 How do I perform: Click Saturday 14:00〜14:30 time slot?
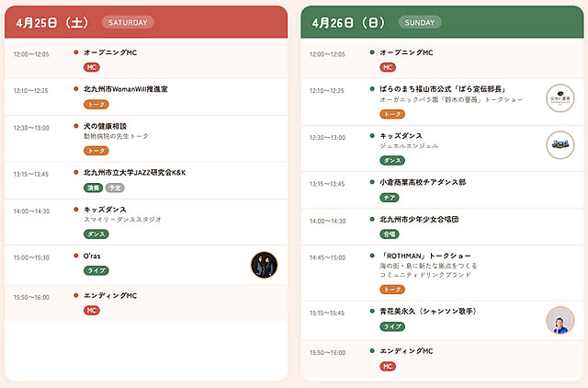(x=31, y=211)
